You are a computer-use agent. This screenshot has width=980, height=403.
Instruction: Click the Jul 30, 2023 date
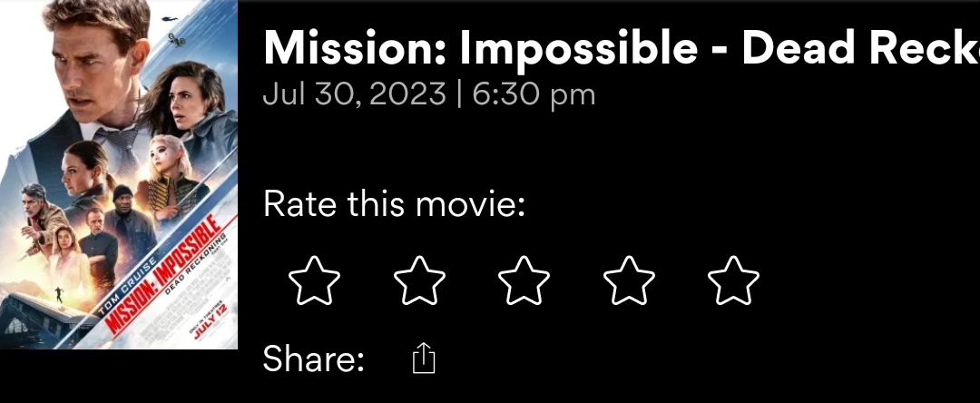[354, 94]
